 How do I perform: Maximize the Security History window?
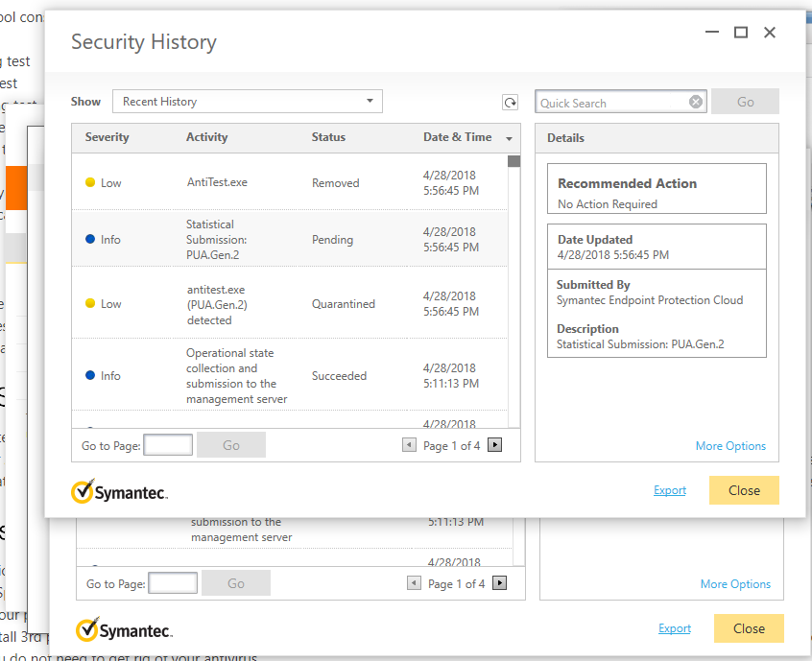pos(741,33)
